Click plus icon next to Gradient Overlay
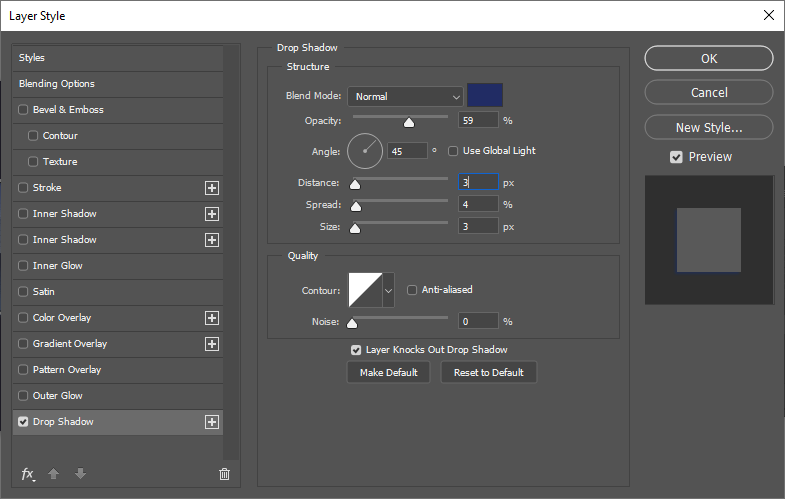Screen dimensions: 785x499 click(211, 344)
